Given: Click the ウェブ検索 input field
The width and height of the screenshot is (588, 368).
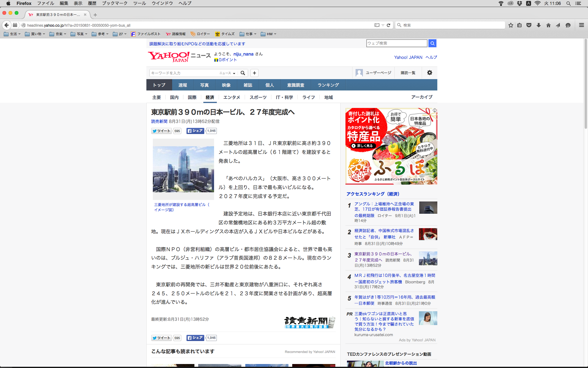Looking at the screenshot, I should pyautogui.click(x=397, y=43).
